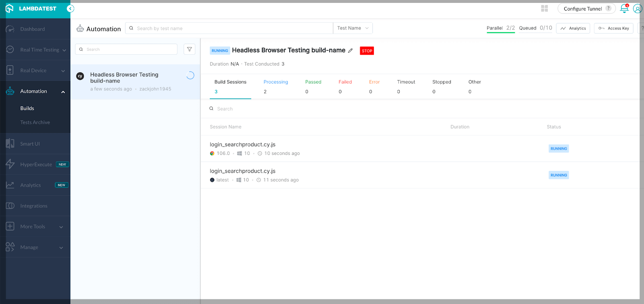Expand the Real Device chevron

click(63, 71)
